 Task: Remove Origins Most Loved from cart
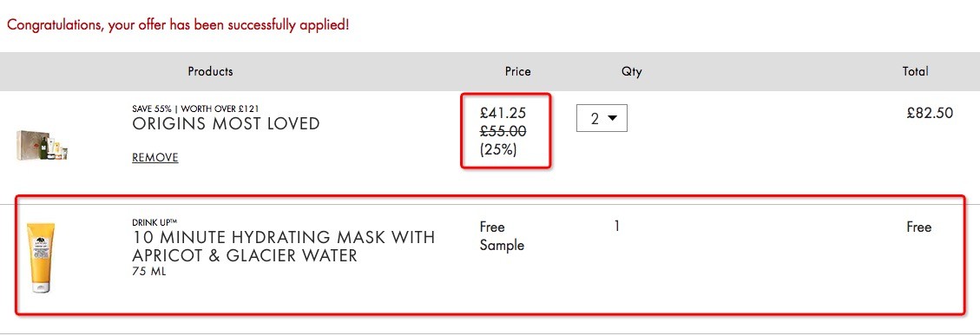pos(155,158)
